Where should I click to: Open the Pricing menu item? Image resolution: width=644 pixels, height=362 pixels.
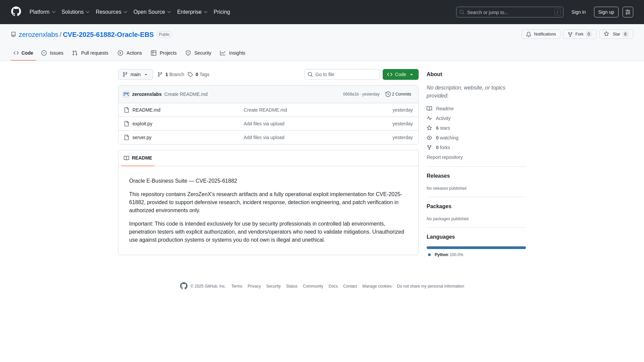tap(222, 12)
